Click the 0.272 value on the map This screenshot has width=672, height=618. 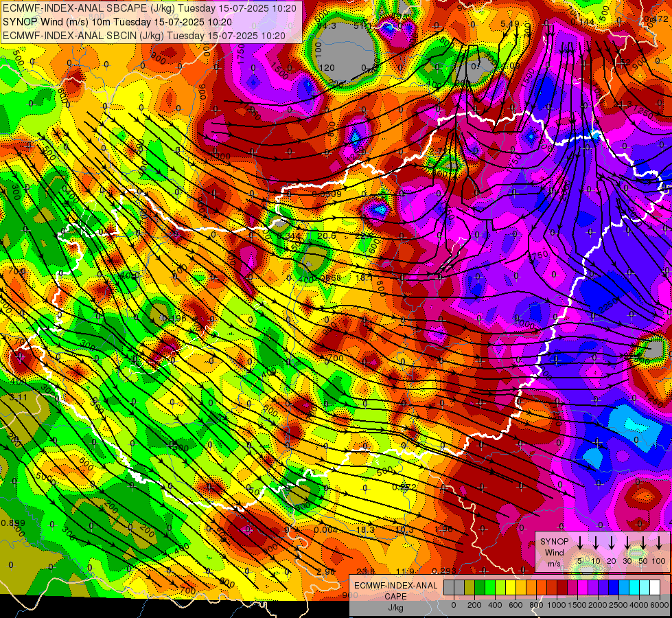pos(404,488)
